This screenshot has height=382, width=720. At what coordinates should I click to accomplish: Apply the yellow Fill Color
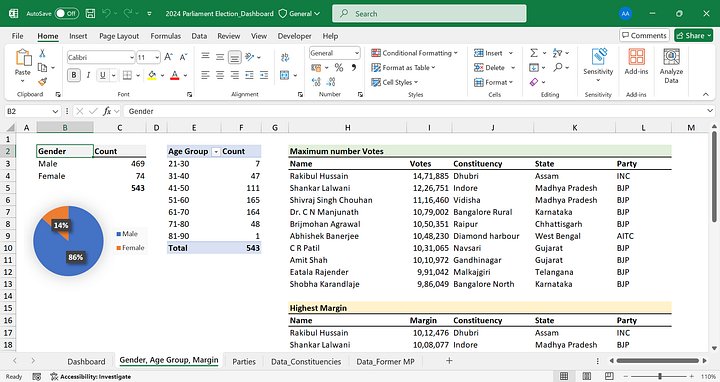[x=152, y=75]
